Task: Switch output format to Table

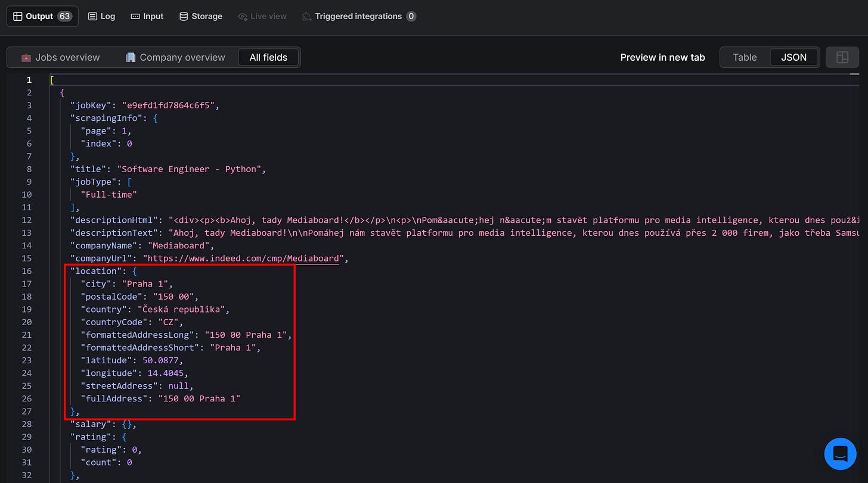Action: click(x=745, y=57)
